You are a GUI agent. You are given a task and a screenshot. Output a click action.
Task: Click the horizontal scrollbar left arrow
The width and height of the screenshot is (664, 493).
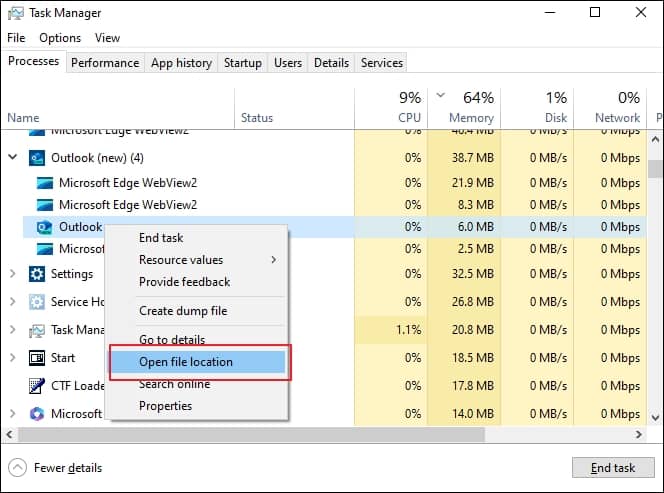(x=9, y=435)
